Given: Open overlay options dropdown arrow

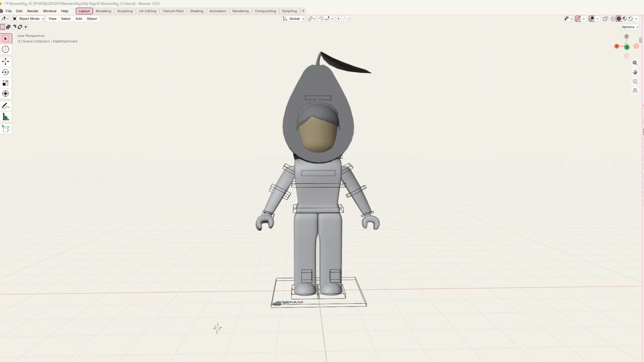Looking at the screenshot, I should pyautogui.click(x=598, y=19).
